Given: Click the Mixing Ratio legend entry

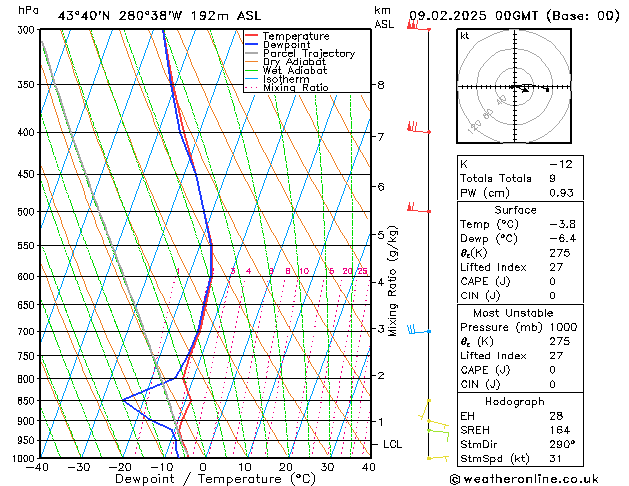Looking at the screenshot, I should coord(295,88).
